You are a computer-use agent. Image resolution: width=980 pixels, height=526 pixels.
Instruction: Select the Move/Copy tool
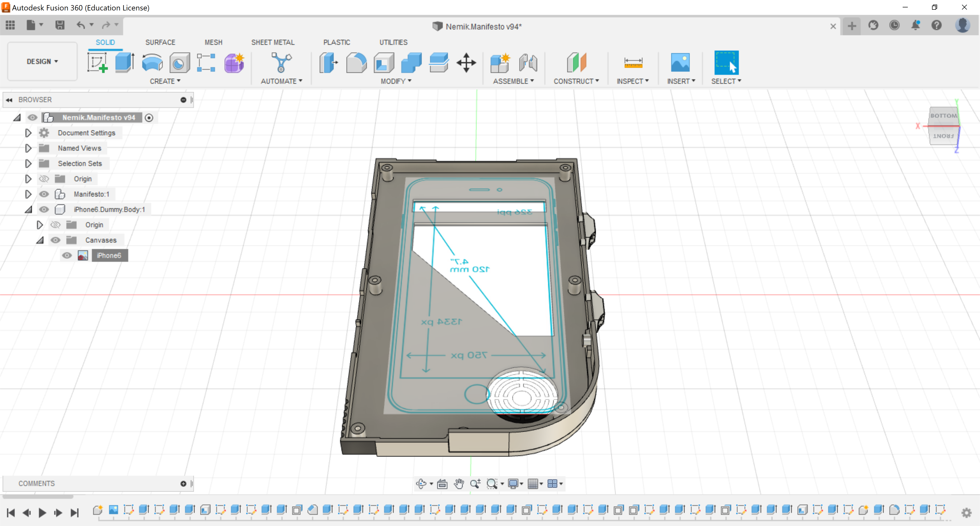click(467, 63)
